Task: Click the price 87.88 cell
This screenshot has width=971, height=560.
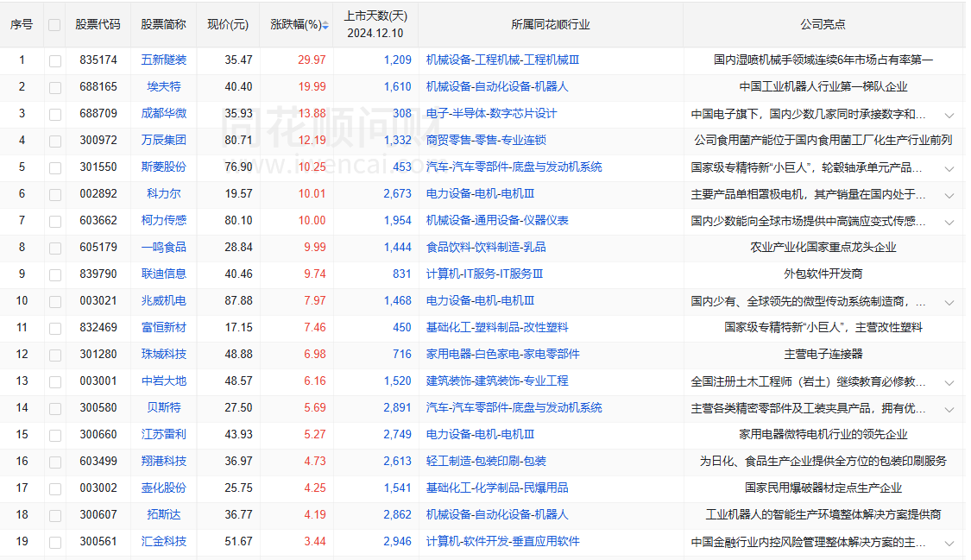Action: (238, 301)
